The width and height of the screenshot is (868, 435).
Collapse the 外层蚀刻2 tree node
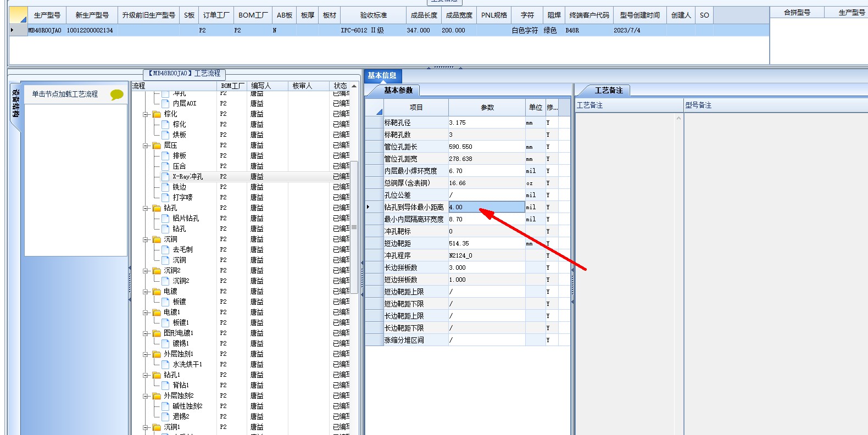click(146, 396)
